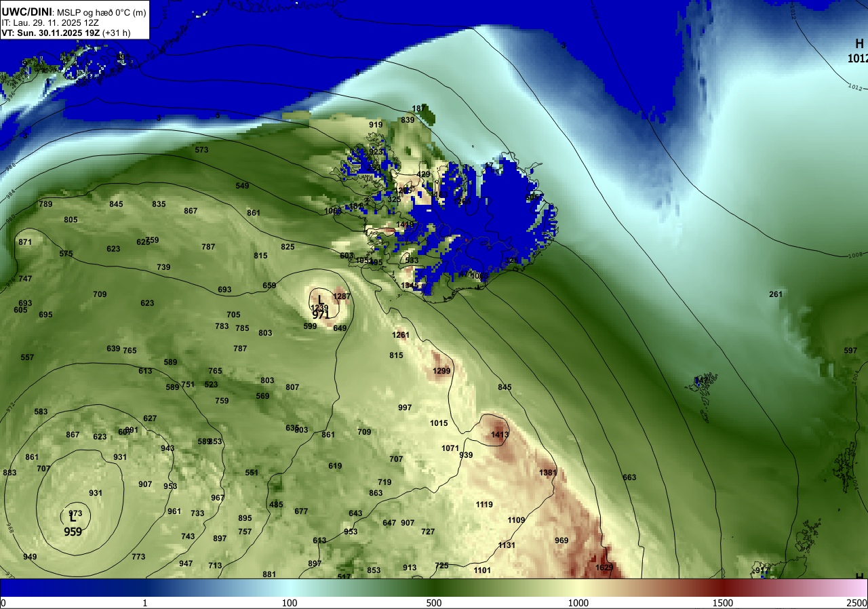Click the 1109 height value
The width and height of the screenshot is (868, 609).
pos(517,520)
